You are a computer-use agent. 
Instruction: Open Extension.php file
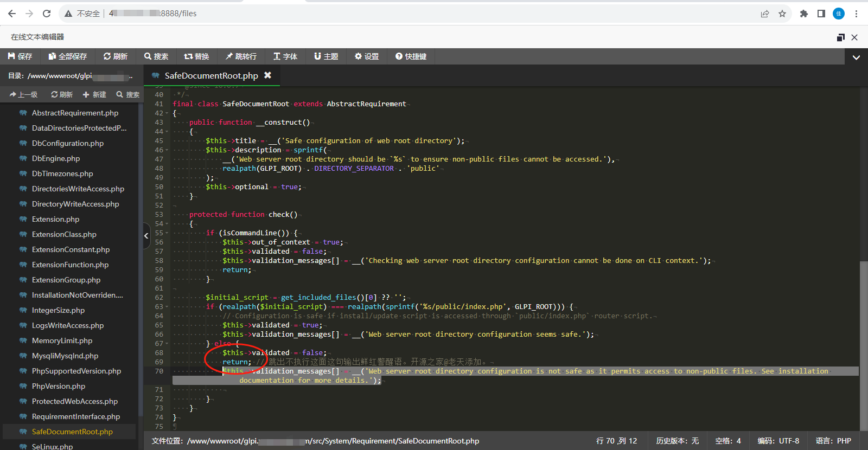(x=55, y=219)
